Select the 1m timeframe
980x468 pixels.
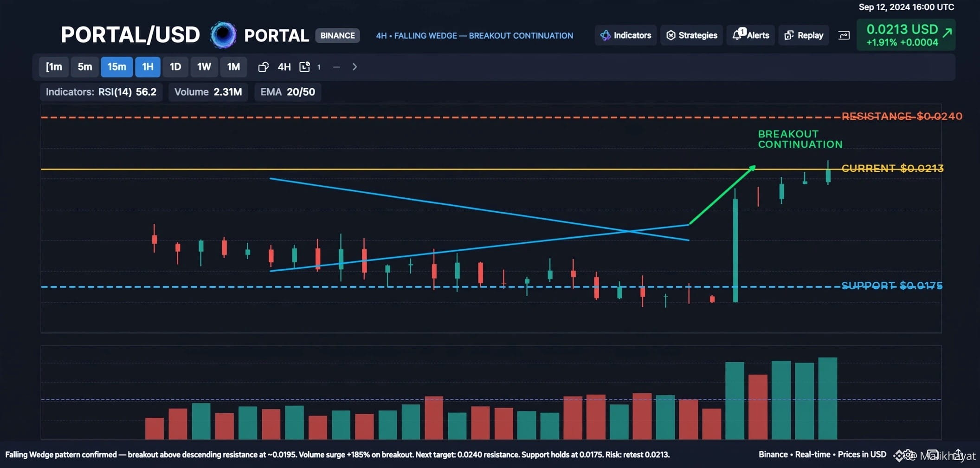tap(54, 67)
